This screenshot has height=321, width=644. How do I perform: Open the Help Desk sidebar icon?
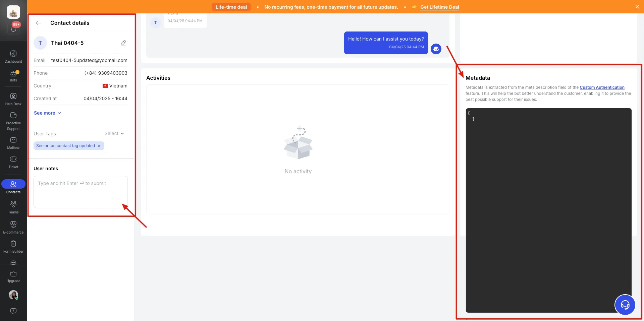point(13,99)
